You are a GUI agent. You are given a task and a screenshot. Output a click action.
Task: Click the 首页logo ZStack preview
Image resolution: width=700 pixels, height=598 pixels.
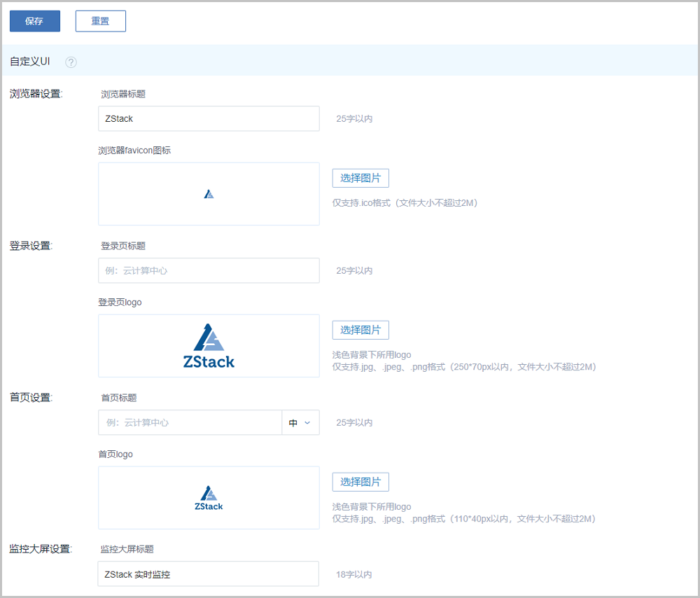pyautogui.click(x=209, y=497)
